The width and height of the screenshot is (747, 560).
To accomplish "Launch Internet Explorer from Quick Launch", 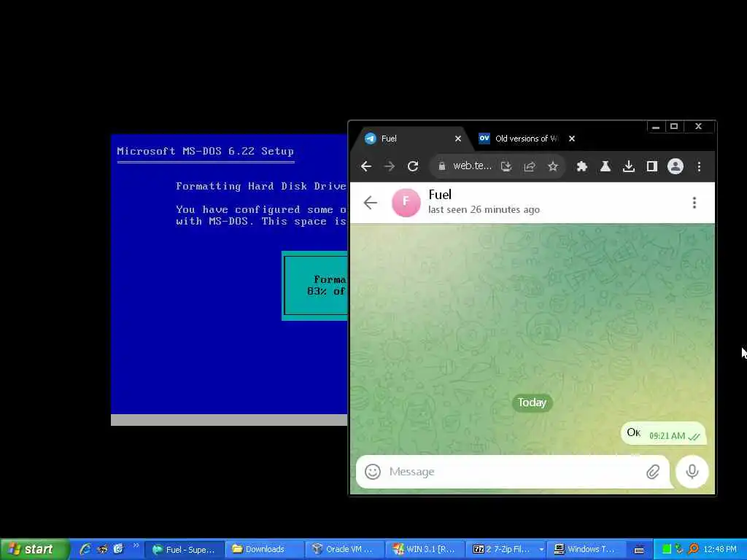I will 85,549.
